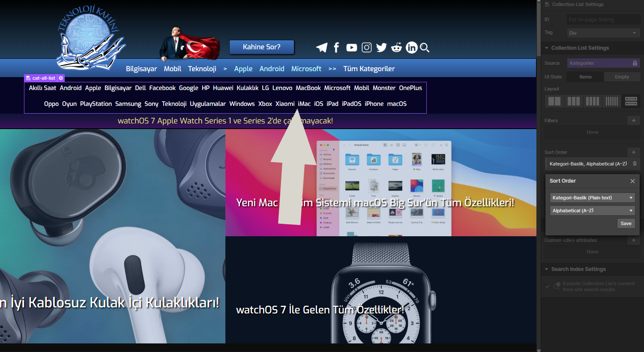Save the sort order settings
644x352 pixels.
coord(626,223)
